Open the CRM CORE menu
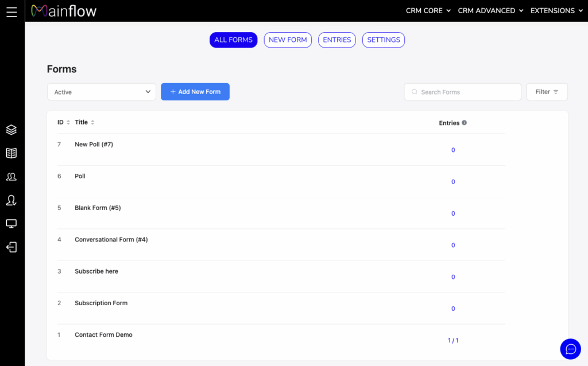 (428, 11)
